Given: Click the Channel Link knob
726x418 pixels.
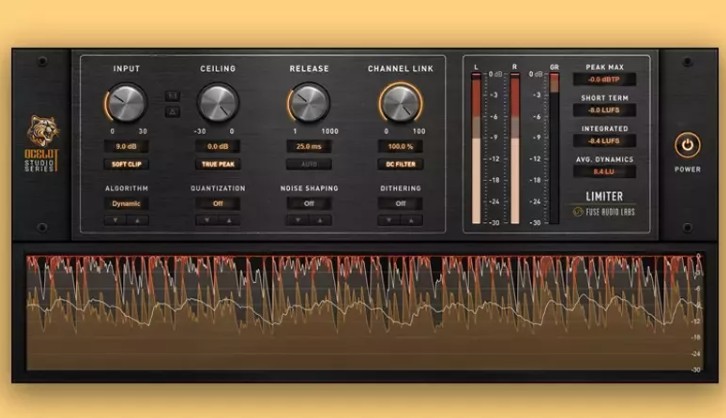Looking at the screenshot, I should [401, 103].
